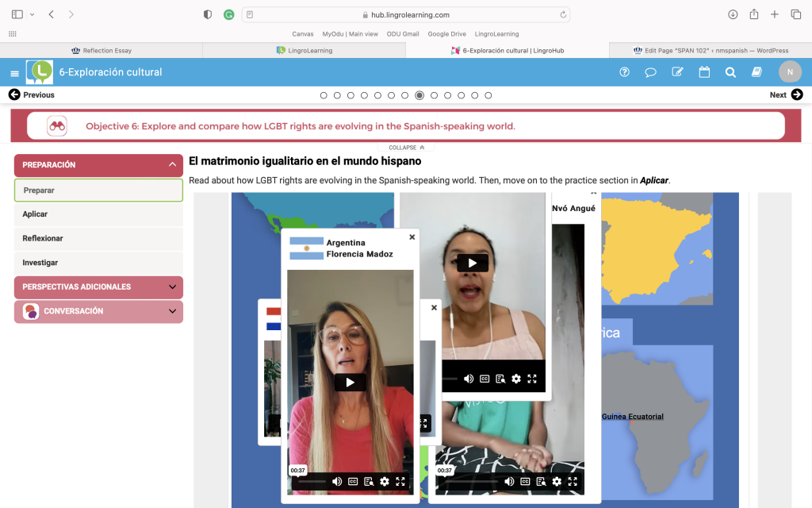The width and height of the screenshot is (812, 508).
Task: Toggle captions on top center video
Action: point(485,379)
